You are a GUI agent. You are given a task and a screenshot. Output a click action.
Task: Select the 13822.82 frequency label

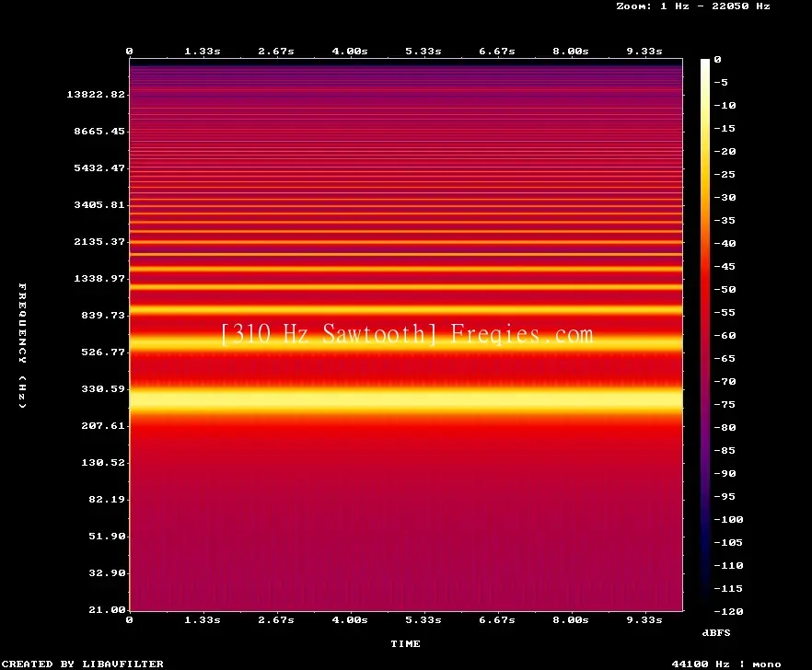point(96,94)
